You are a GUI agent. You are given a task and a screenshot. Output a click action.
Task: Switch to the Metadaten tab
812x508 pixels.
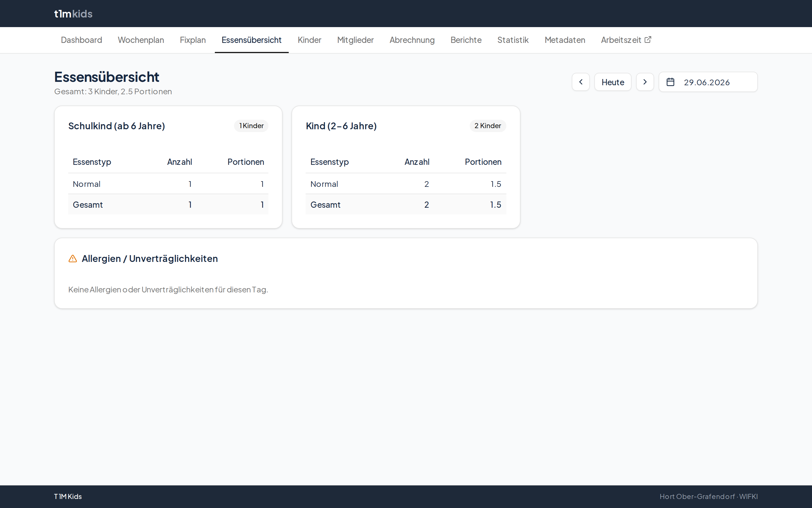(565, 40)
